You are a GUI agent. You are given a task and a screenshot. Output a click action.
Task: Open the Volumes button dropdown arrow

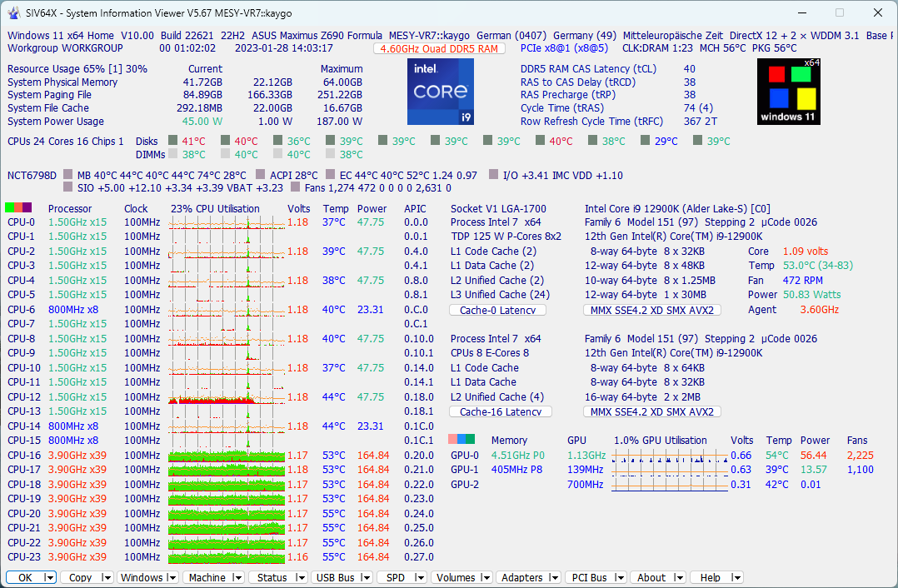pos(486,578)
